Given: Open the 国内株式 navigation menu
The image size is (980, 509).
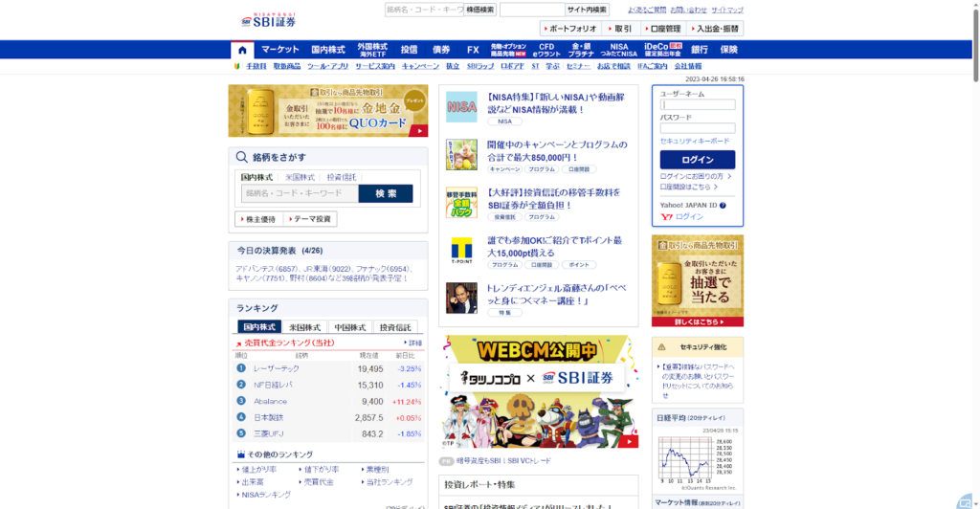Looking at the screenshot, I should (328, 50).
